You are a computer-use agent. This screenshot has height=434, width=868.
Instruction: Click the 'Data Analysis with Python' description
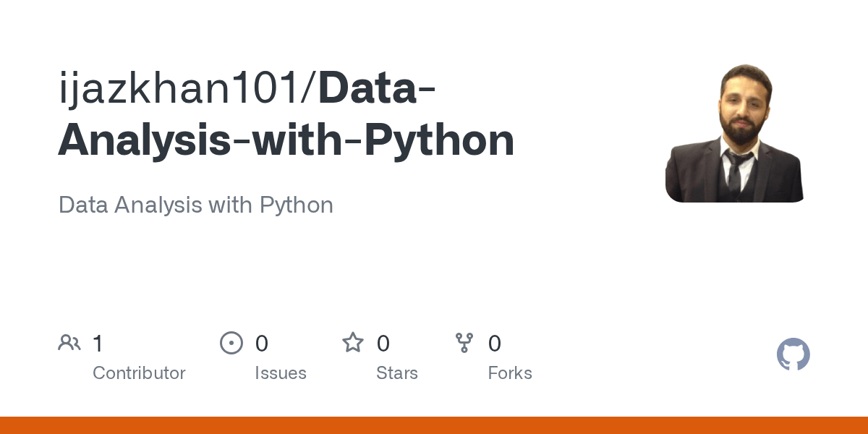click(195, 205)
